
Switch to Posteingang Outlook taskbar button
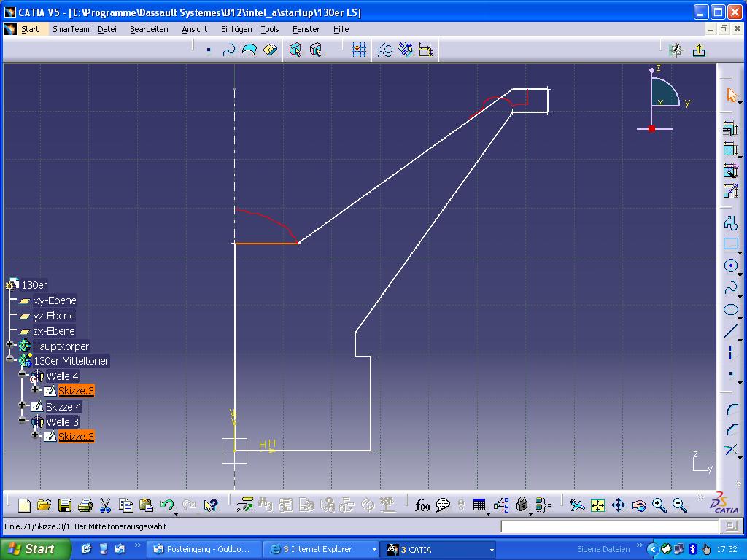pyautogui.click(x=204, y=549)
